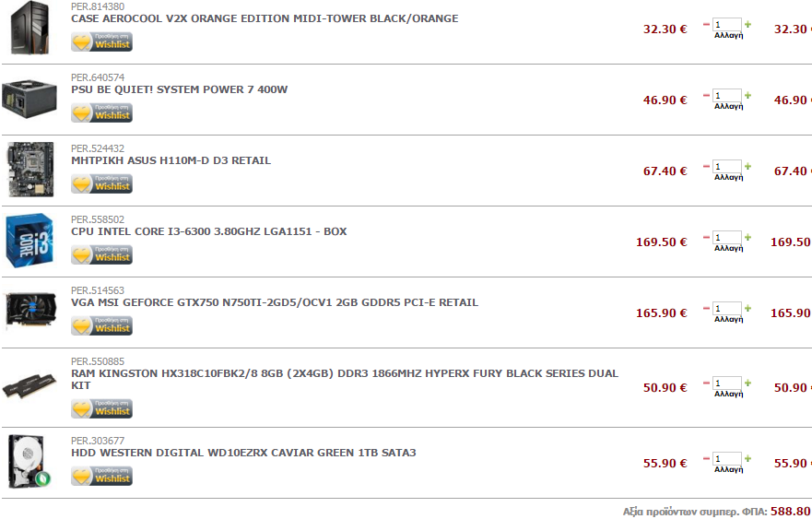Open WD10EZRX Caviar Green product link

tap(243, 453)
